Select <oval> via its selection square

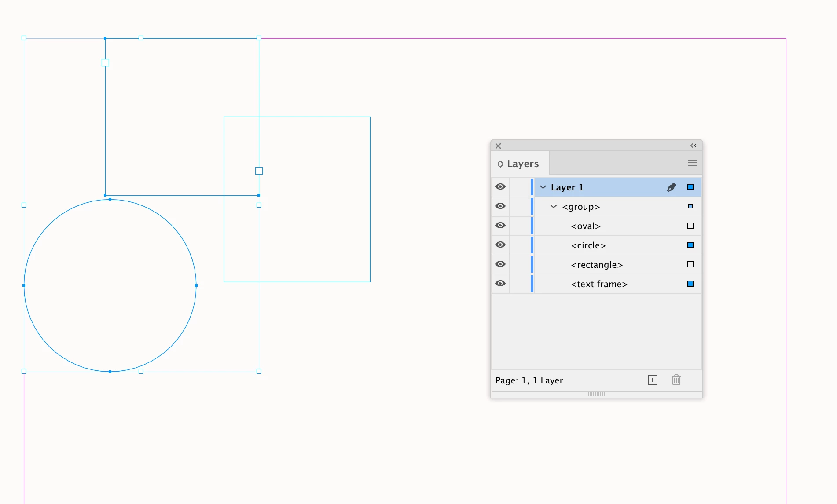(x=690, y=226)
